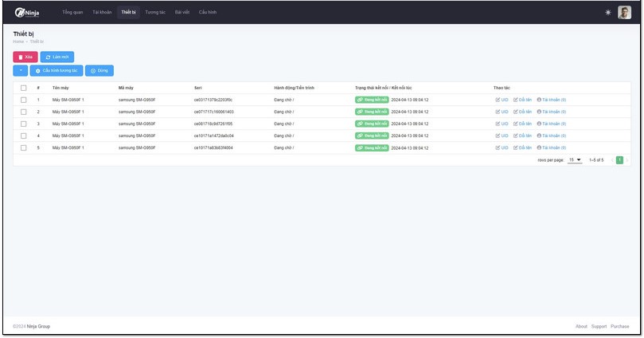Expand the blue dropdown arrow button
644x338 pixels.
[20, 71]
